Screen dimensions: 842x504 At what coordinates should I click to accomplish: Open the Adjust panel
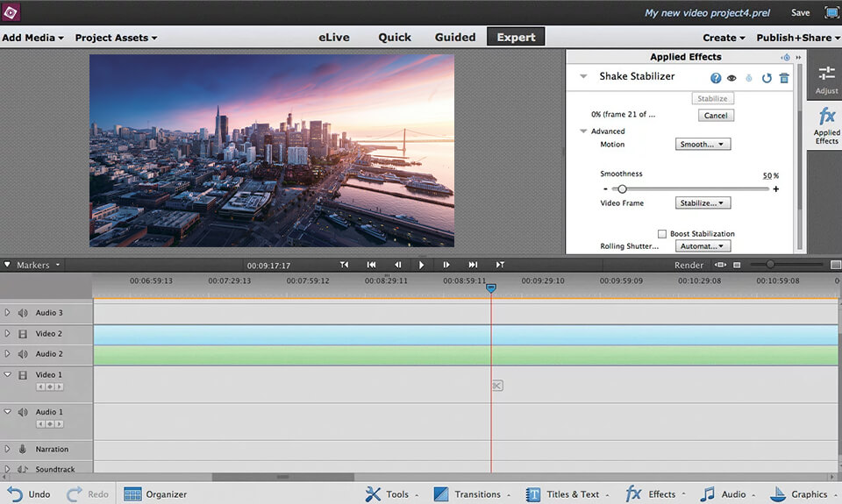pos(826,80)
